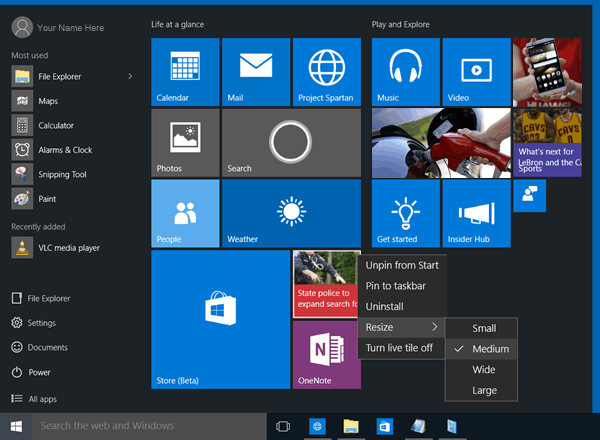Open the gas pump news tile
This screenshot has height=440, width=600.
[x=441, y=143]
